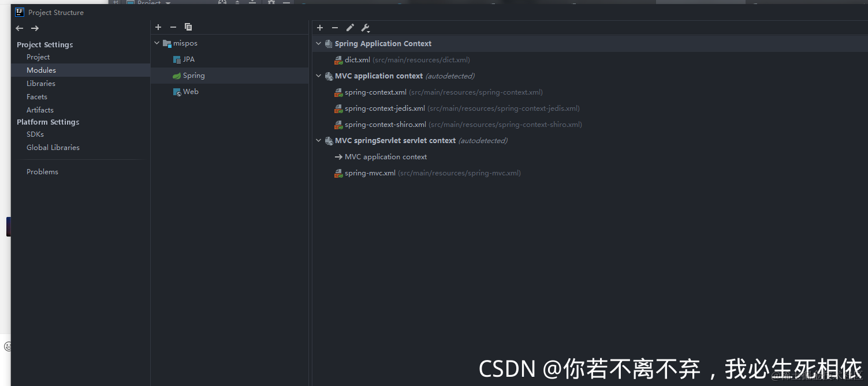Click the JPA facet icon
The width and height of the screenshot is (868, 386).
click(x=177, y=59)
